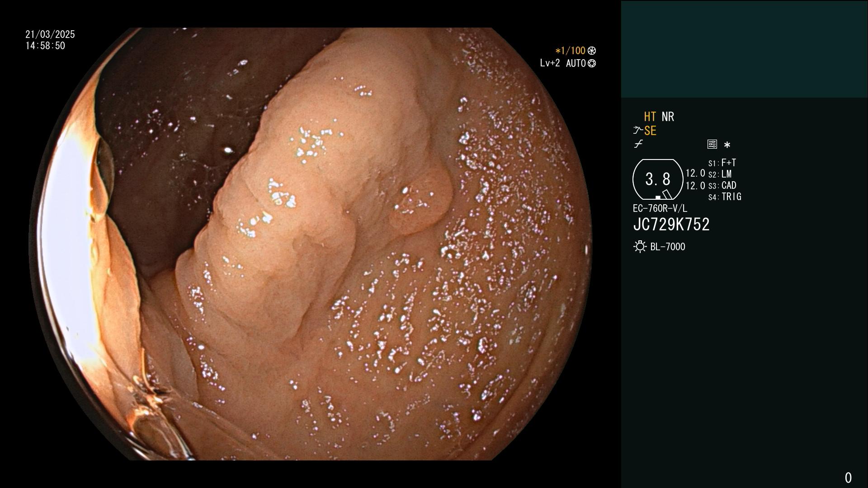The height and width of the screenshot is (488, 868).
Task: Click the time 14:58:50
Action: [45, 46]
